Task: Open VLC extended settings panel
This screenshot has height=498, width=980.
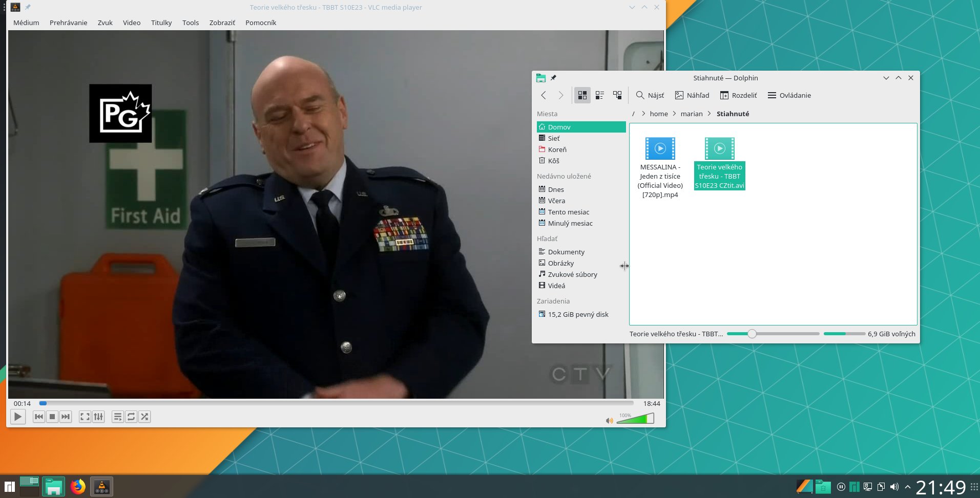Action: coord(98,417)
